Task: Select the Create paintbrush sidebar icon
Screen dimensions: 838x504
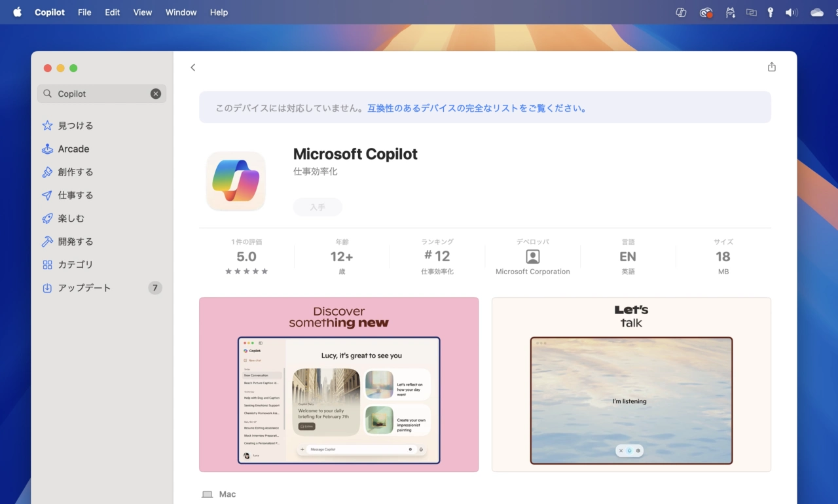Action: 47,172
